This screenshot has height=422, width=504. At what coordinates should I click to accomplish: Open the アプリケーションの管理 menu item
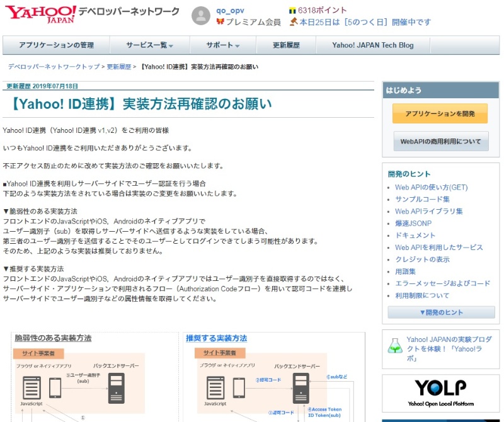point(56,45)
